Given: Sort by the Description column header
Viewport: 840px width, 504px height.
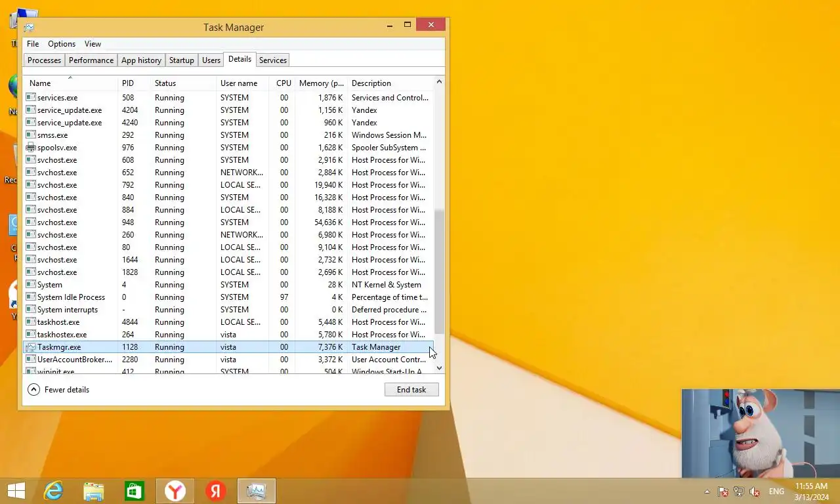Looking at the screenshot, I should (x=390, y=83).
